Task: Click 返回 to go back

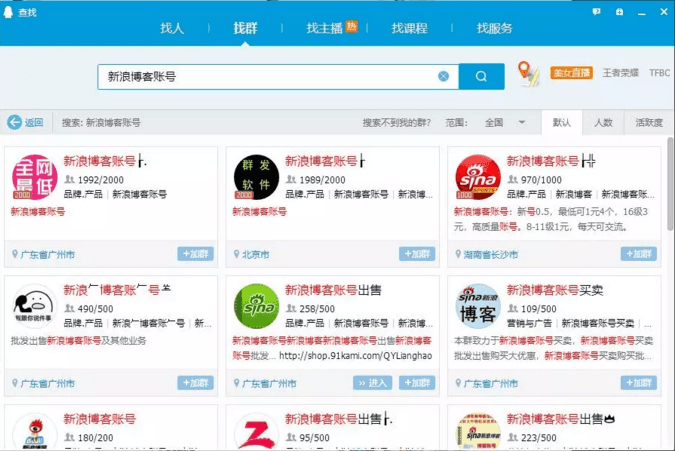Action: pos(34,123)
